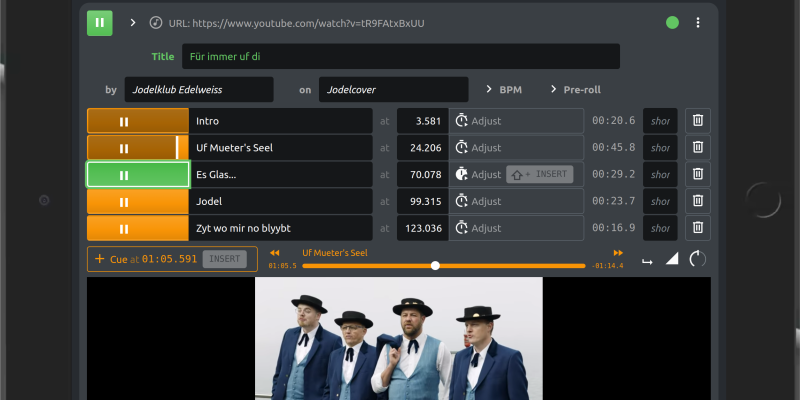Click 'Uf Mueter's Seel' label above seek bar
Viewport: 800px width, 400px height.
(335, 253)
